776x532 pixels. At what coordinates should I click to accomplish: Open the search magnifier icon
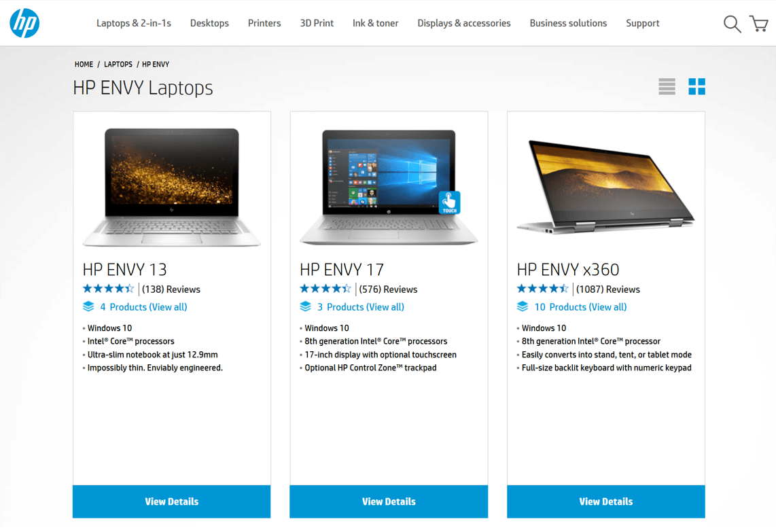(x=732, y=24)
